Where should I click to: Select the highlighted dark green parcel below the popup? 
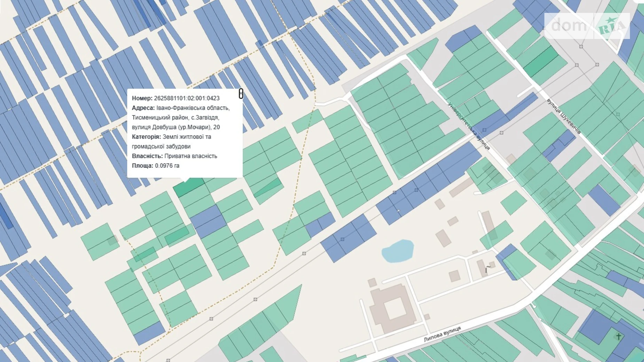point(189,187)
